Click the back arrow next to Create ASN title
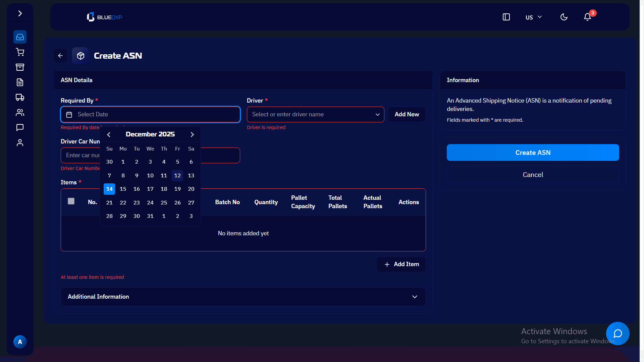 (x=60, y=56)
